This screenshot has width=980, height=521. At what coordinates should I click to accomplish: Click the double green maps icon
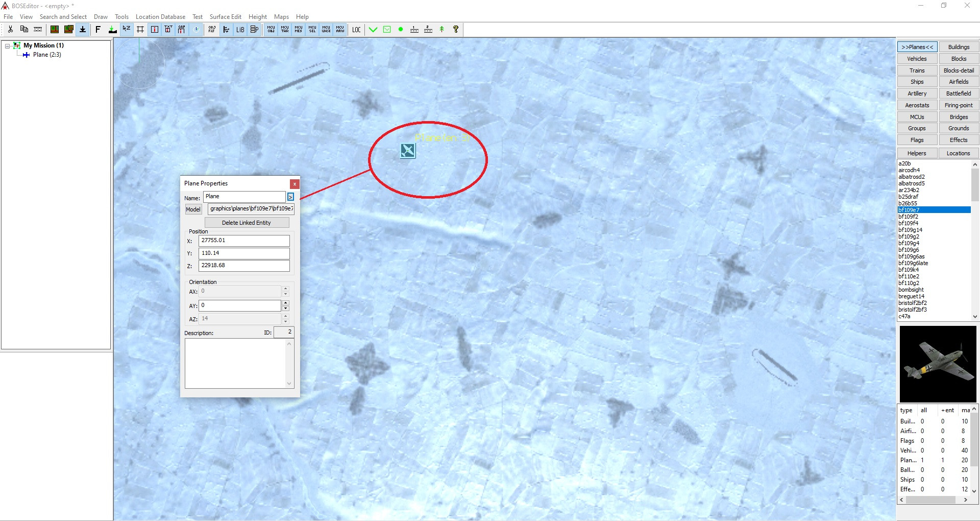68,29
